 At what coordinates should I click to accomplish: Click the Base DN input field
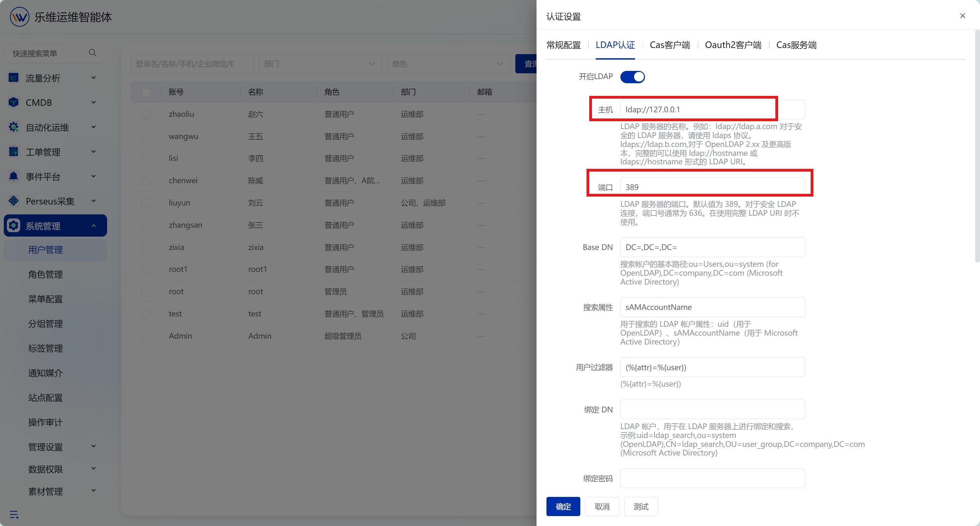[x=712, y=247]
